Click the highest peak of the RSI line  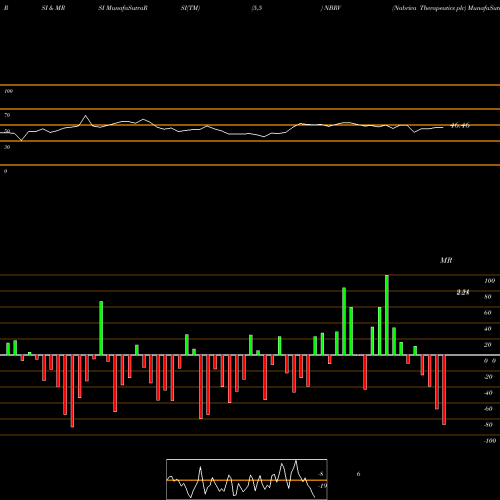[x=86, y=116]
